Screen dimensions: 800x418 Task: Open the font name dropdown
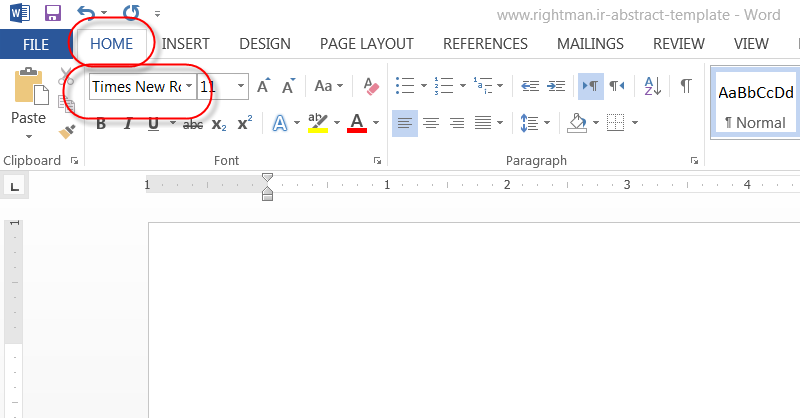point(189,87)
